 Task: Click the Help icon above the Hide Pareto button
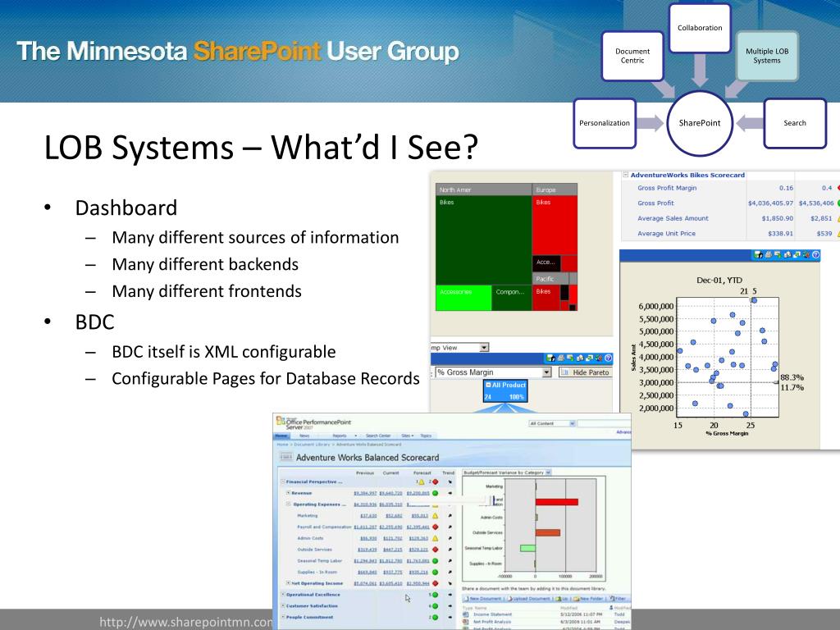click(608, 358)
